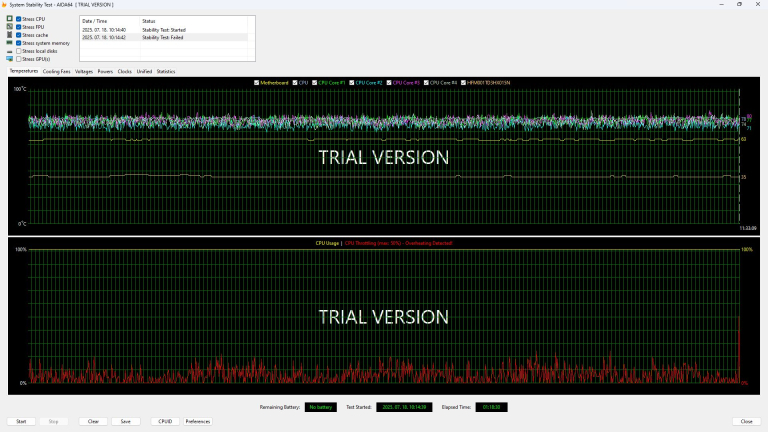The width and height of the screenshot is (768, 432).
Task: Minimize the System Stability Test window
Action: coord(721,4)
